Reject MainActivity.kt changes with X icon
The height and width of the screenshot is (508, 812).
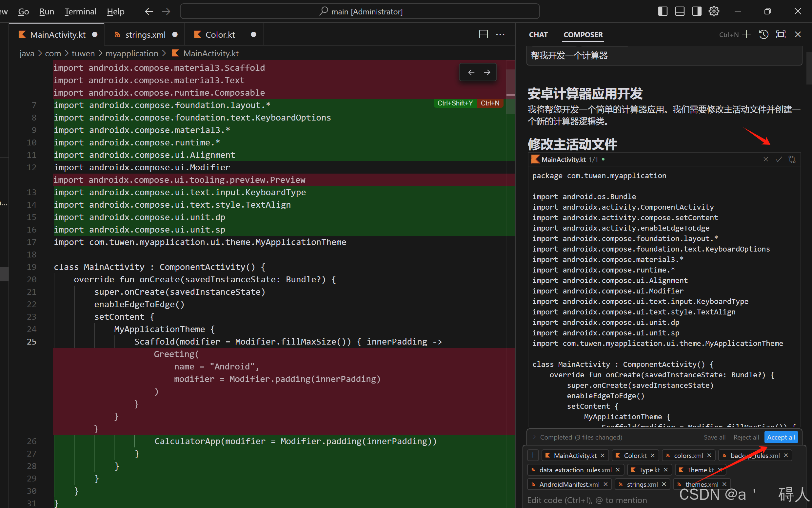[x=765, y=159]
